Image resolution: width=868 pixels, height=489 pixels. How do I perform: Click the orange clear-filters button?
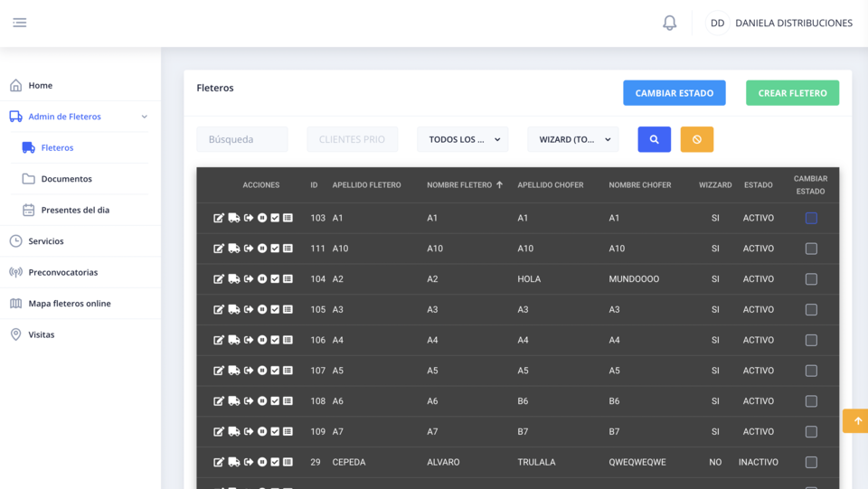coord(696,139)
